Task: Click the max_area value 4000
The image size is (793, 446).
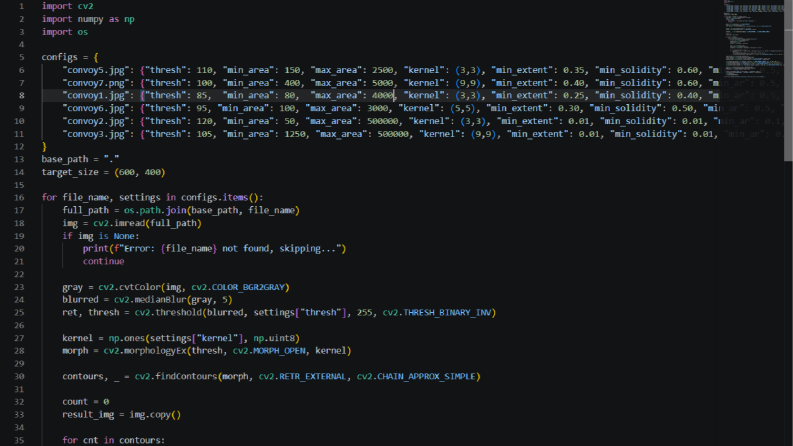Action: click(382, 95)
